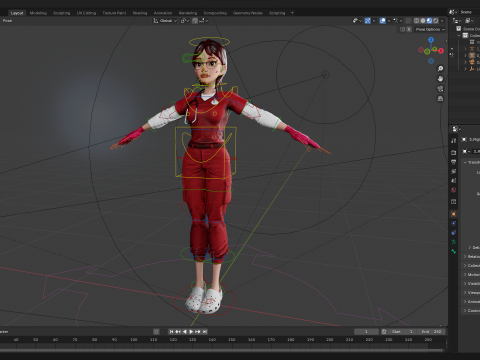Switch to wireframe viewport shading
This screenshot has width=480, height=360.
pyautogui.click(x=417, y=21)
